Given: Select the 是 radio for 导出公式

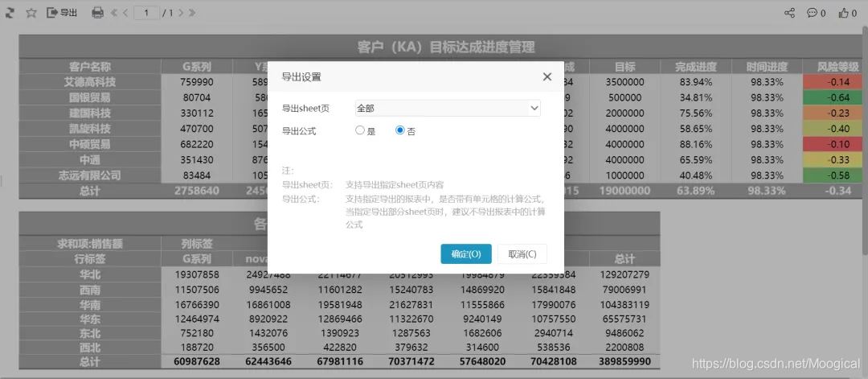Looking at the screenshot, I should pos(360,131).
